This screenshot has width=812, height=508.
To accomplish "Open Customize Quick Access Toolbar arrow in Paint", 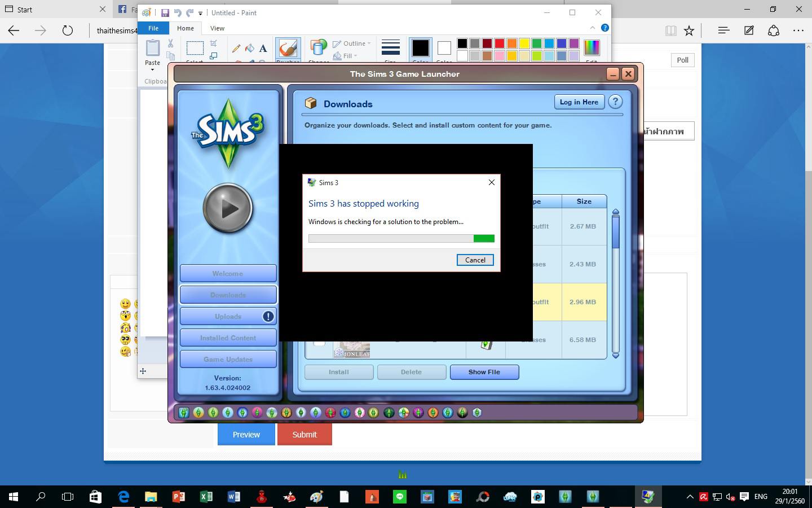I will (200, 13).
